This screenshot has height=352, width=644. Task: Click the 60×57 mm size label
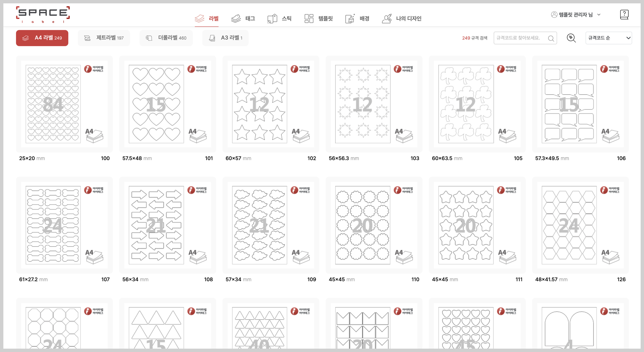238,158
